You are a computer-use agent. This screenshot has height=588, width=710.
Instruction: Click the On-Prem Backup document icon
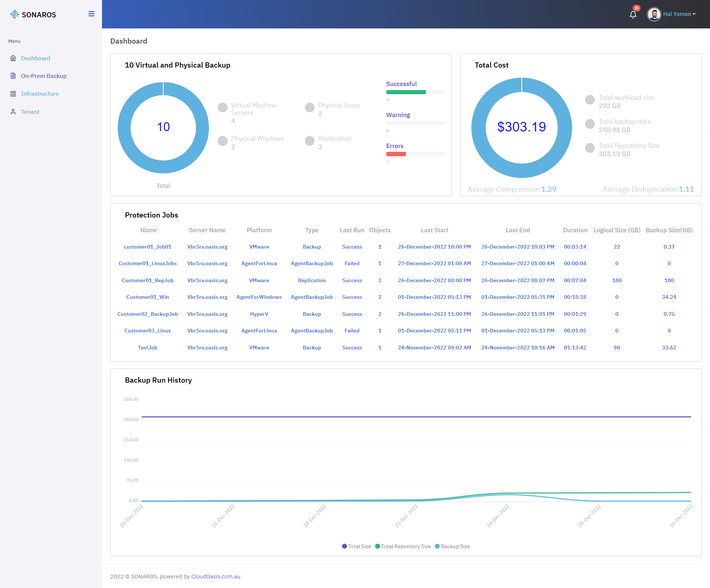click(x=13, y=76)
